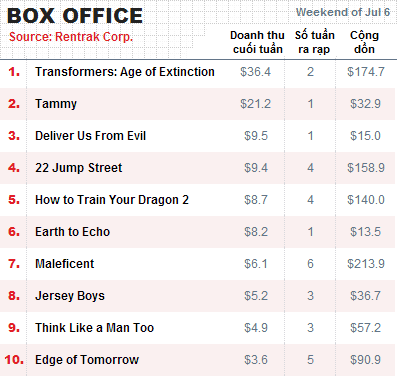Open the Rentrak Corp. source text
Screen dimensions: 397x376
[71, 37]
